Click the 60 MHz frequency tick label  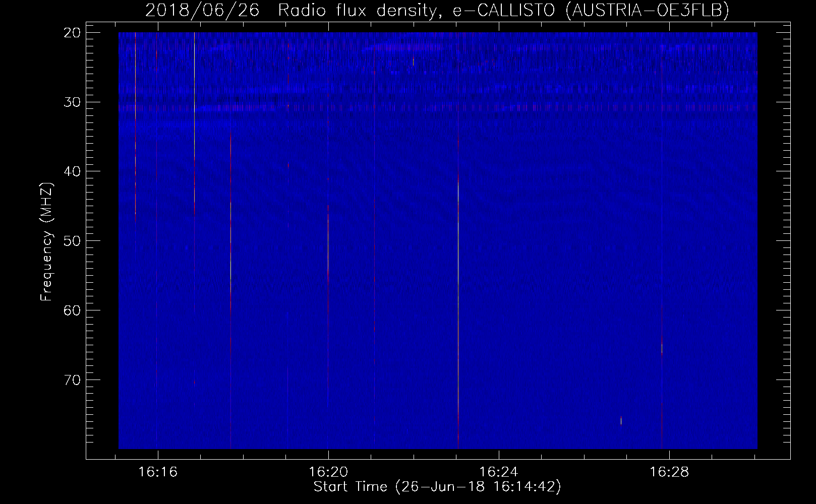[x=72, y=310]
